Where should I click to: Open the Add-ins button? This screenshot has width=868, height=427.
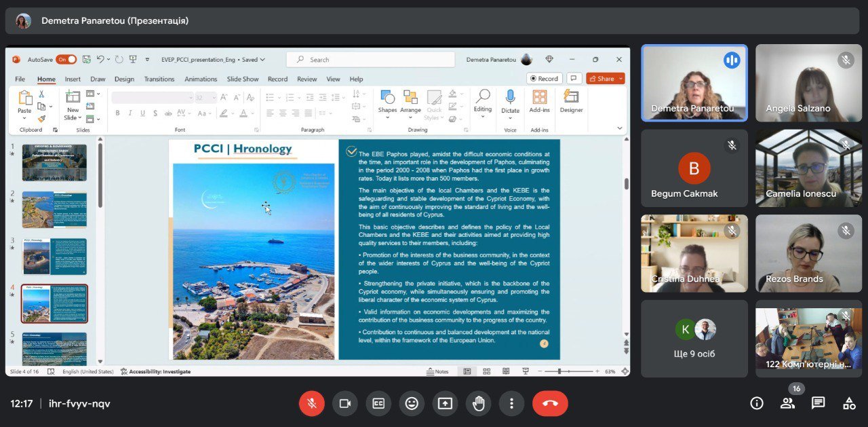540,102
